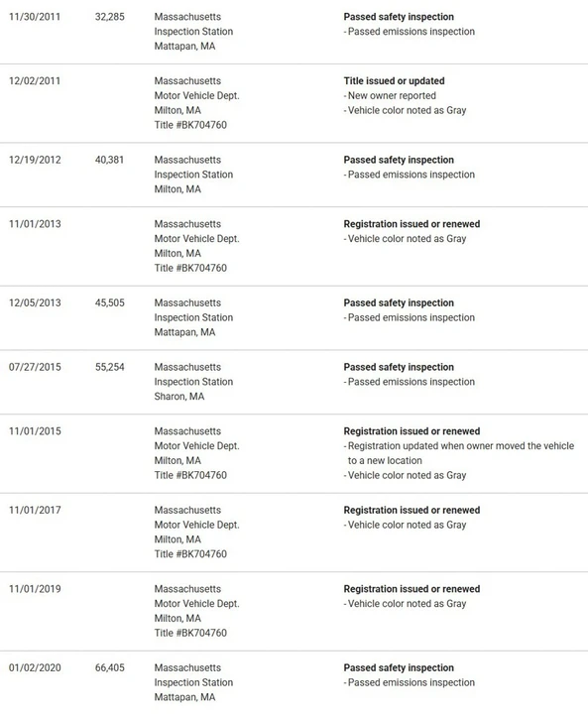Click 'Vehicle color noted as Gray' in 2019 record
Image resolution: width=588 pixels, height=714 pixels.
[x=408, y=604]
